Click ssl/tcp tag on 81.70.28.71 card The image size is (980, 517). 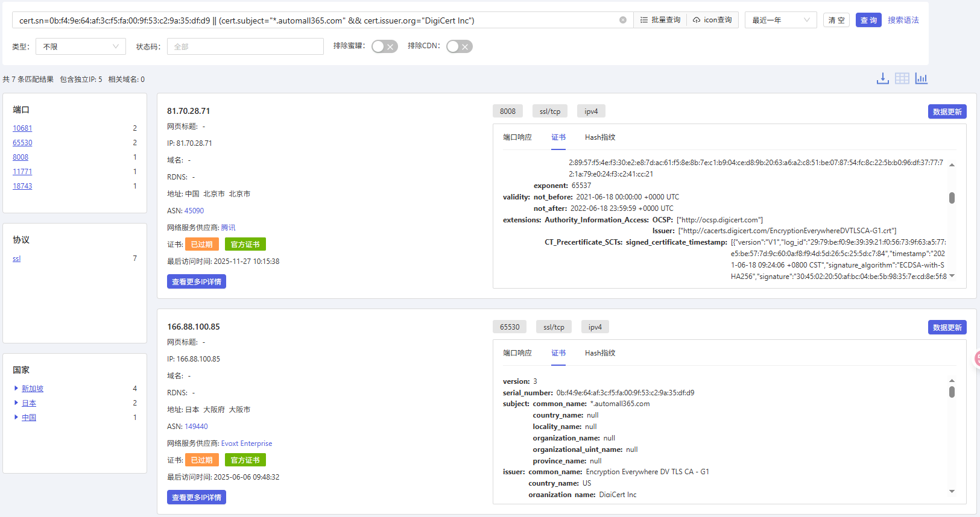550,111
